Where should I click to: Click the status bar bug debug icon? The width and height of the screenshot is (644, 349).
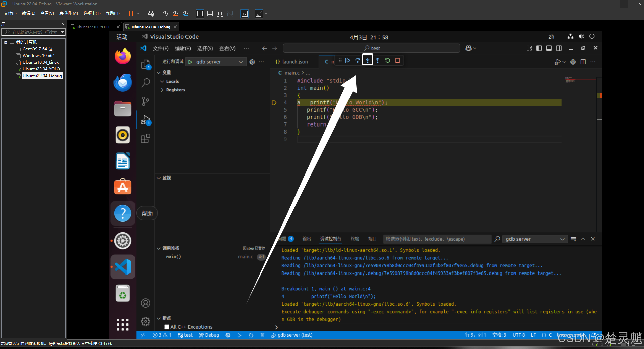click(251, 335)
